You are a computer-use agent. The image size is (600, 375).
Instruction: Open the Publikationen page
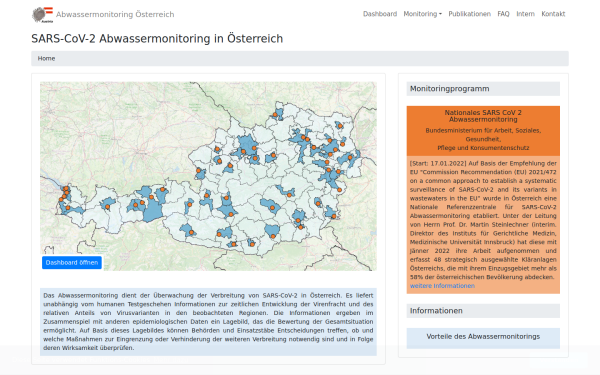point(470,14)
